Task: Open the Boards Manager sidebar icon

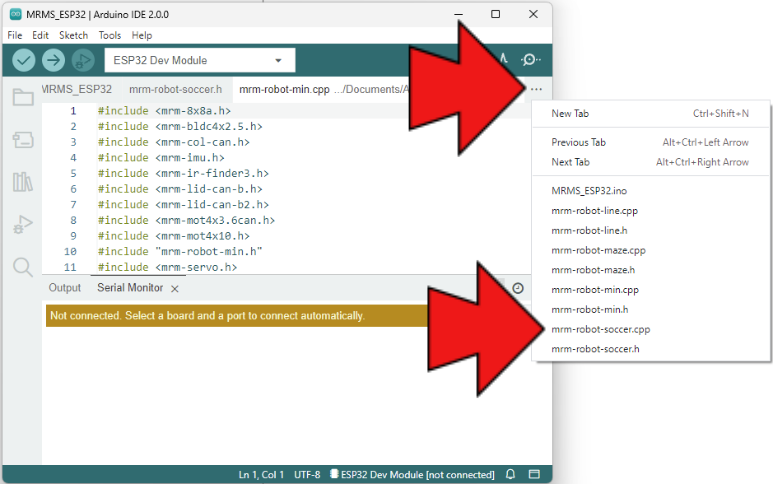Action: coord(22,140)
